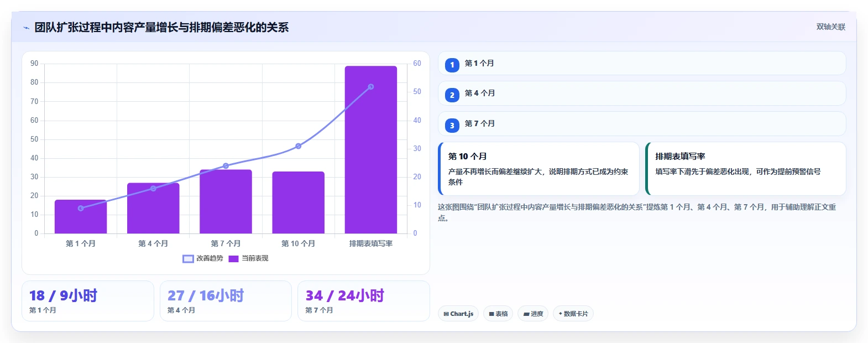This screenshot has width=868, height=343.
Task: Click the 双轴关联 label in the header
Action: pos(831,27)
